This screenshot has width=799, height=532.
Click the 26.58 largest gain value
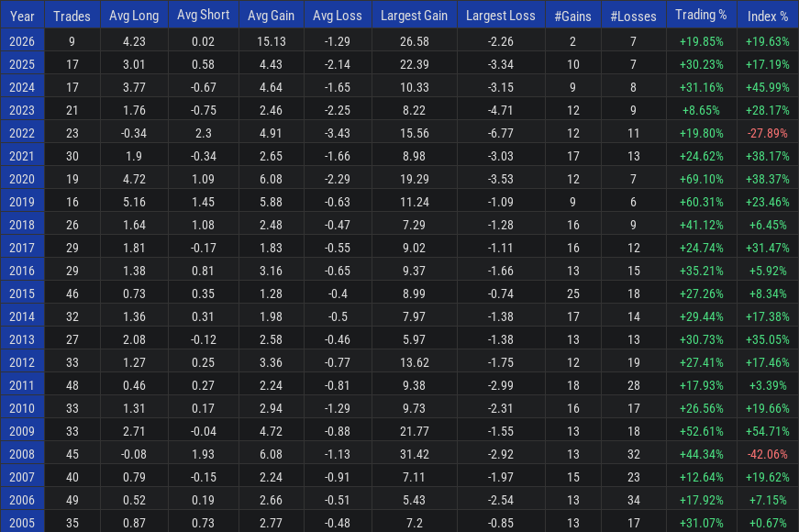pos(415,41)
